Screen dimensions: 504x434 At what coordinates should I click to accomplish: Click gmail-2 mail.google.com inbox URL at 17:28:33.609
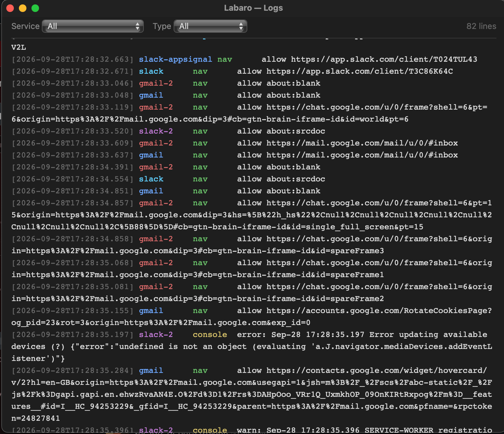(x=362, y=143)
